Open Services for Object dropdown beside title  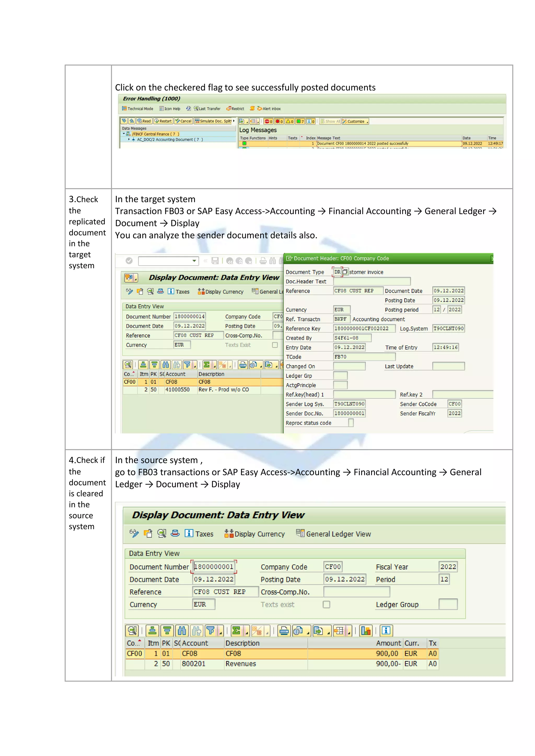tap(131, 277)
